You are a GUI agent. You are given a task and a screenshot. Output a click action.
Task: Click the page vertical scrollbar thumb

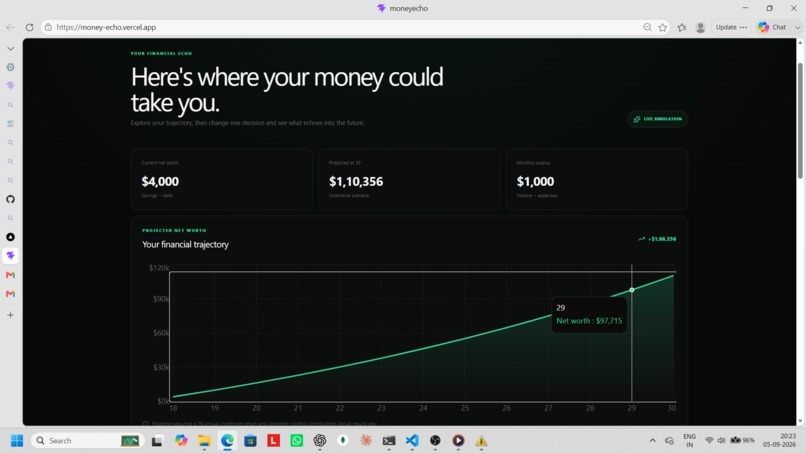coord(800,121)
